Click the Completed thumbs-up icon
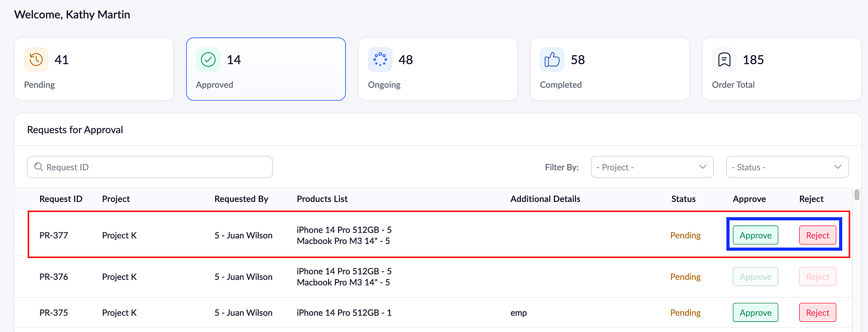Viewport: 868px width, 332px height. pyautogui.click(x=552, y=59)
